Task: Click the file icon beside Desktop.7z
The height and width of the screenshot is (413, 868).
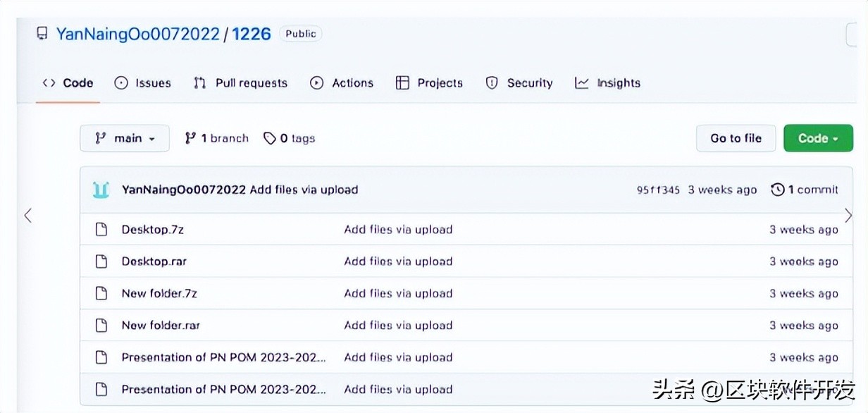Action: 101,229
